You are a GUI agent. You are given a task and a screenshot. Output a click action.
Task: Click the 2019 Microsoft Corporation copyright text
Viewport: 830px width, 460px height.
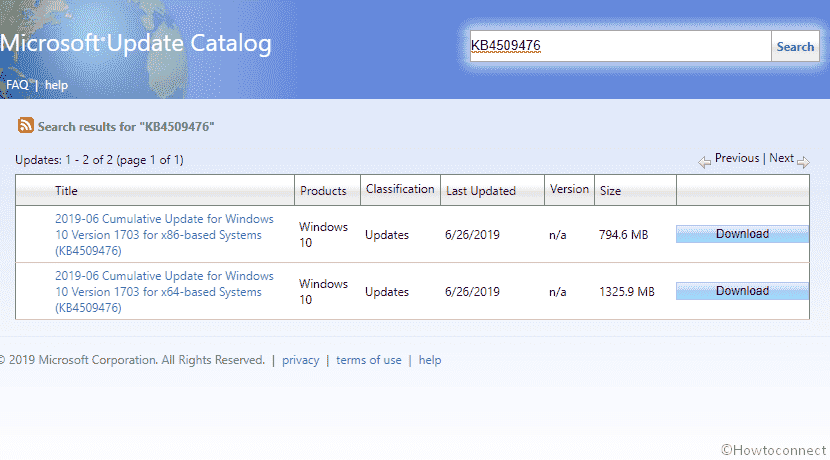pyautogui.click(x=132, y=360)
